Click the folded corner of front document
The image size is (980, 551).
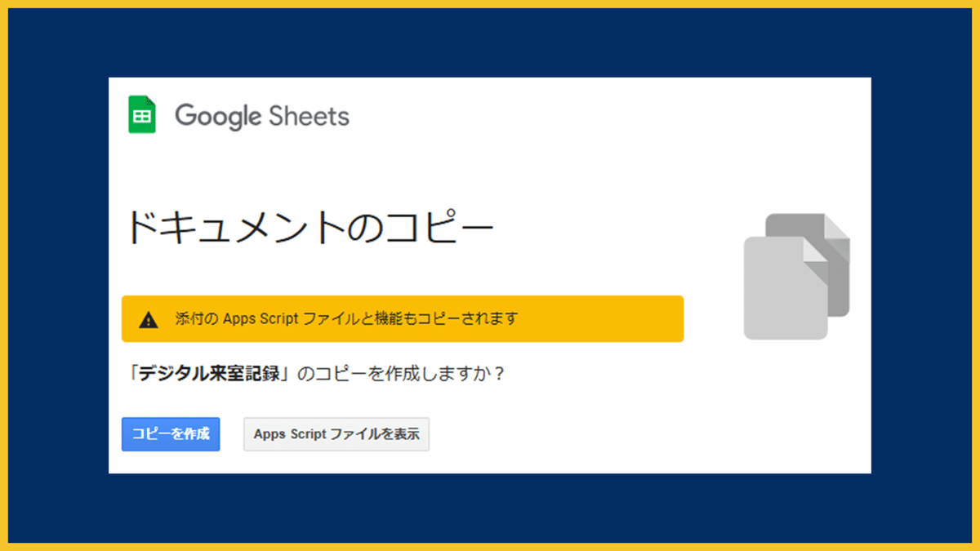click(x=815, y=249)
